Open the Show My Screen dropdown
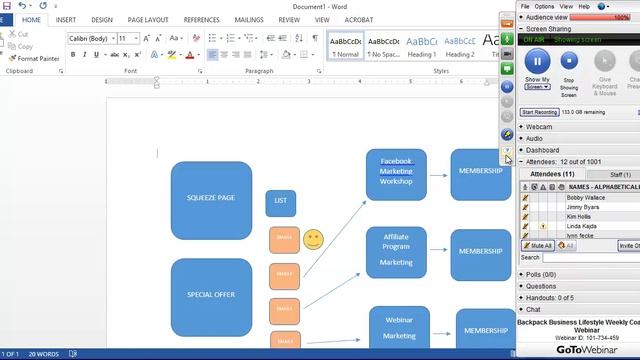640x360 pixels. [537, 87]
